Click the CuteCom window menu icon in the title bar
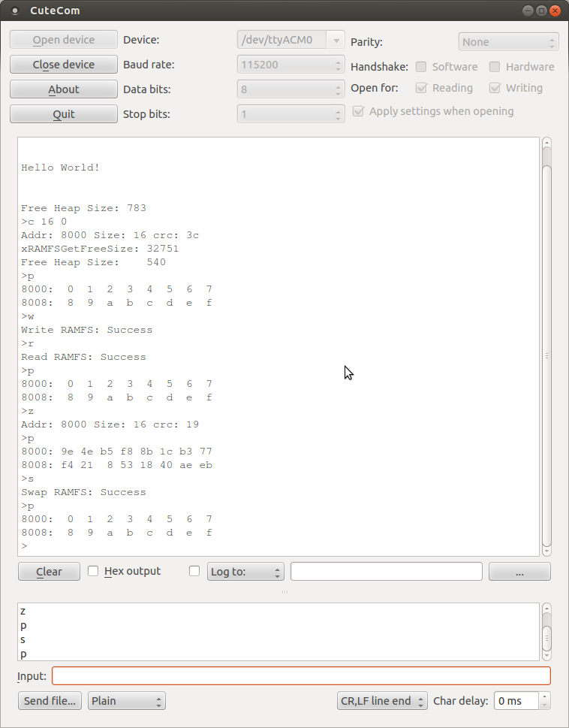Viewport: 569px width, 728px height. [14, 11]
